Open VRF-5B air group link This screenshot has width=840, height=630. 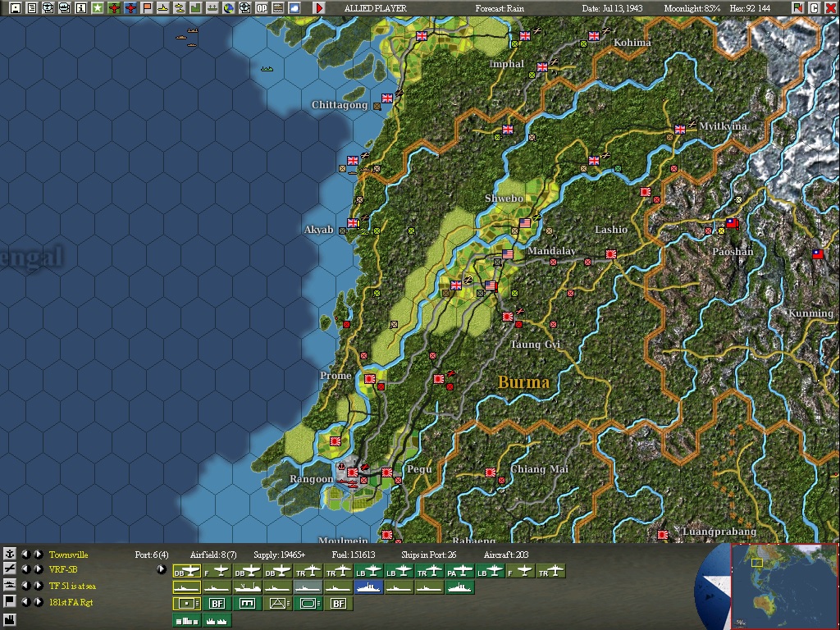click(63, 569)
